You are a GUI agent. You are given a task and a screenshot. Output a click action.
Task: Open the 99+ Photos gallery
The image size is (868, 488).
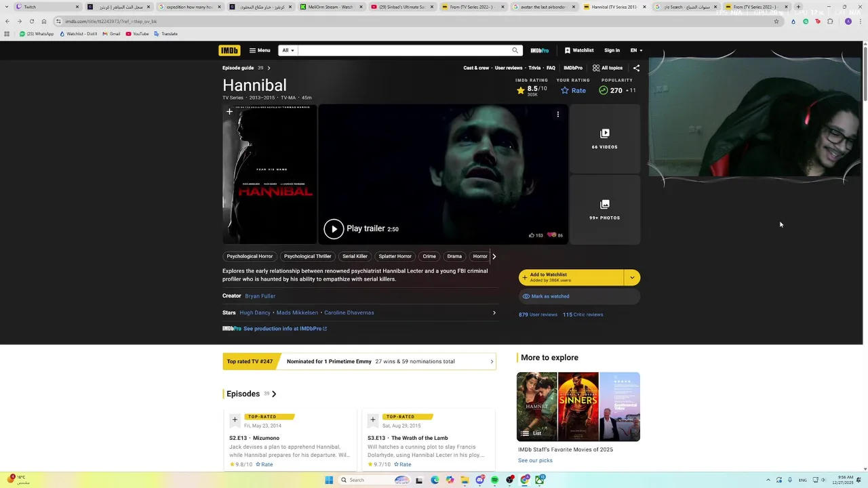tap(604, 209)
